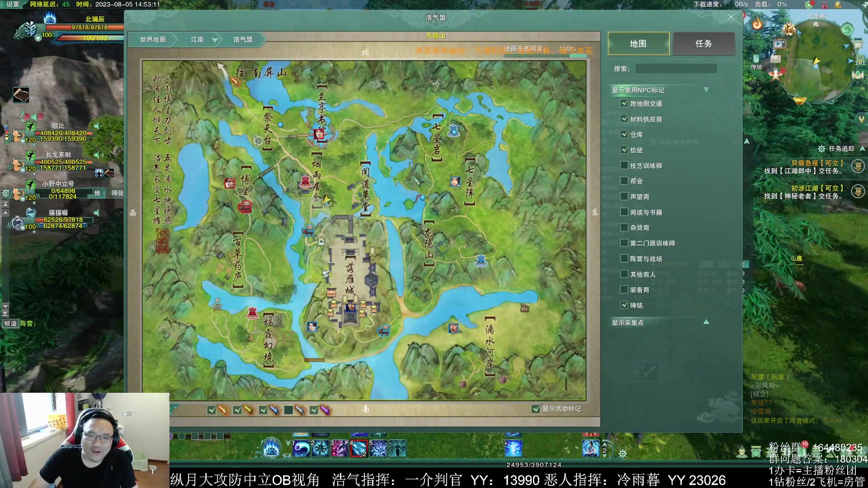Adjust the 地图不透明度 slider handle
Image resolution: width=868 pixels, height=488 pixels.
click(579, 56)
